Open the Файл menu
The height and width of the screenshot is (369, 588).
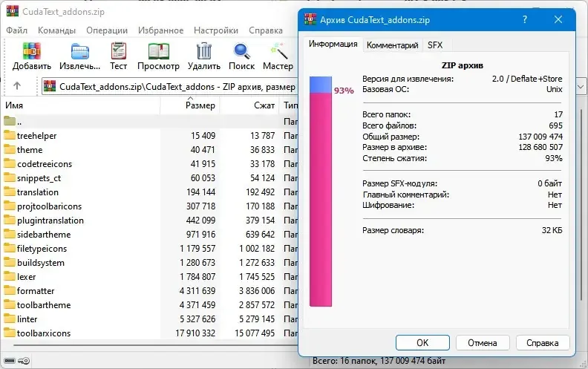[x=16, y=30]
